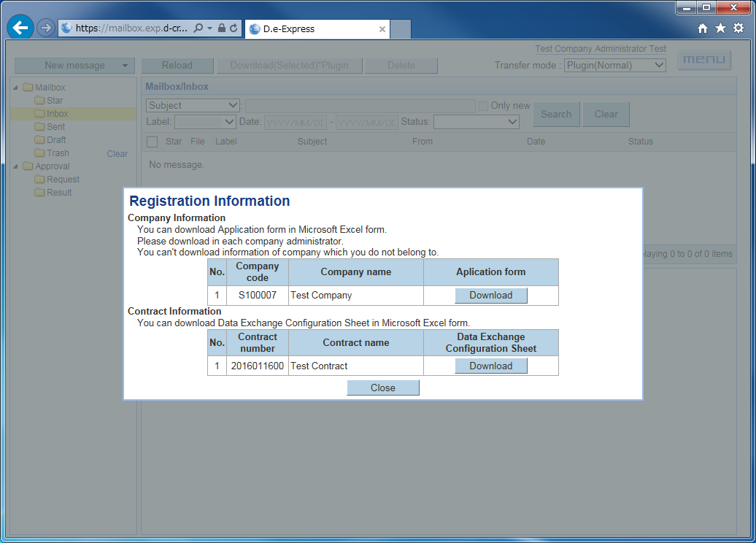Close the Registration Information dialog
This screenshot has width=756, height=543.
(x=382, y=388)
